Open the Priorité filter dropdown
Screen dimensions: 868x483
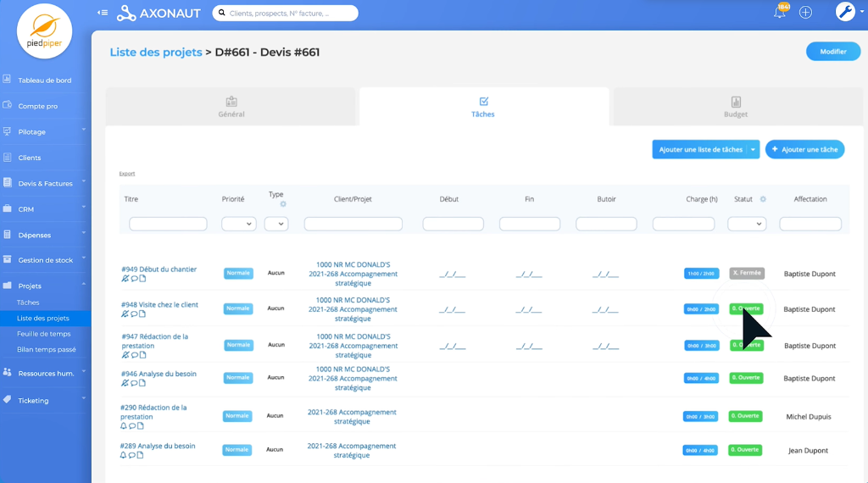click(238, 224)
